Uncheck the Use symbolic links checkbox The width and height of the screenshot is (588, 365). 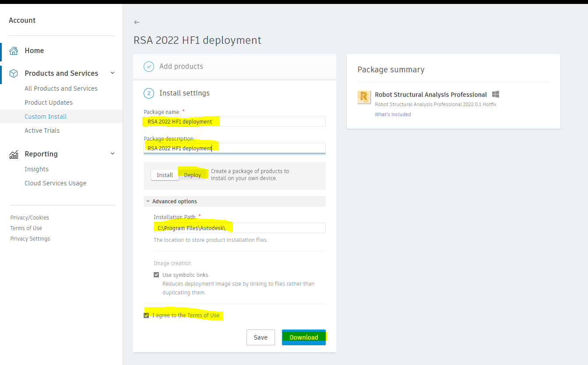[x=156, y=274]
